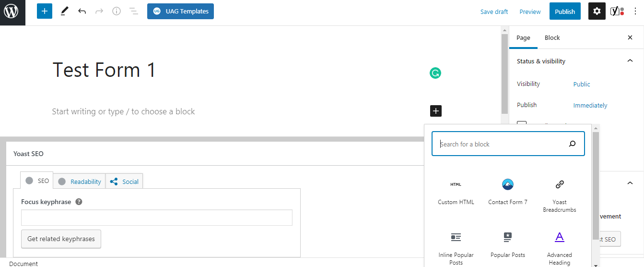
Task: Change visibility from Public
Action: coord(582,84)
